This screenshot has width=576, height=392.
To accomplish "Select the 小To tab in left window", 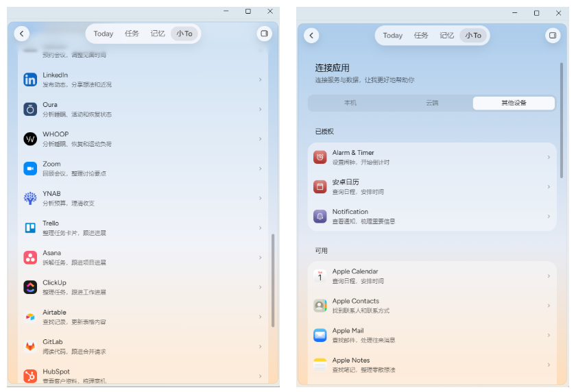I will [184, 34].
